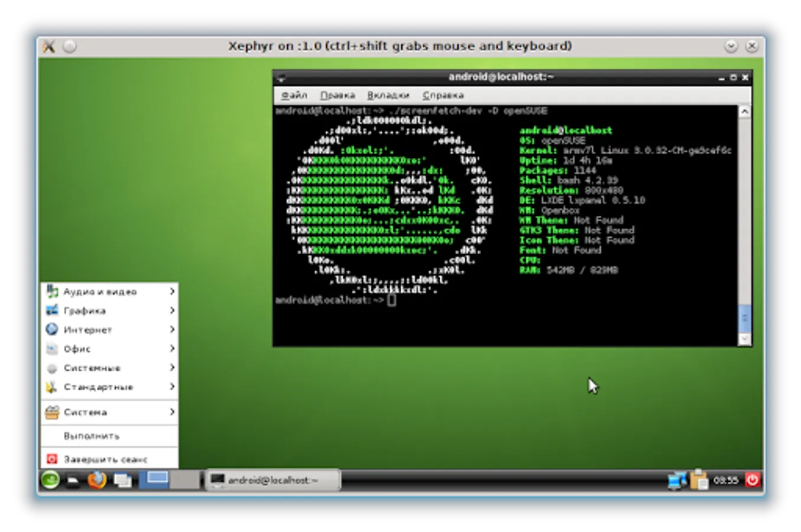Image resolution: width=801 pixels, height=532 pixels.
Task: Launch the file manager from the panel
Action: tap(73, 481)
